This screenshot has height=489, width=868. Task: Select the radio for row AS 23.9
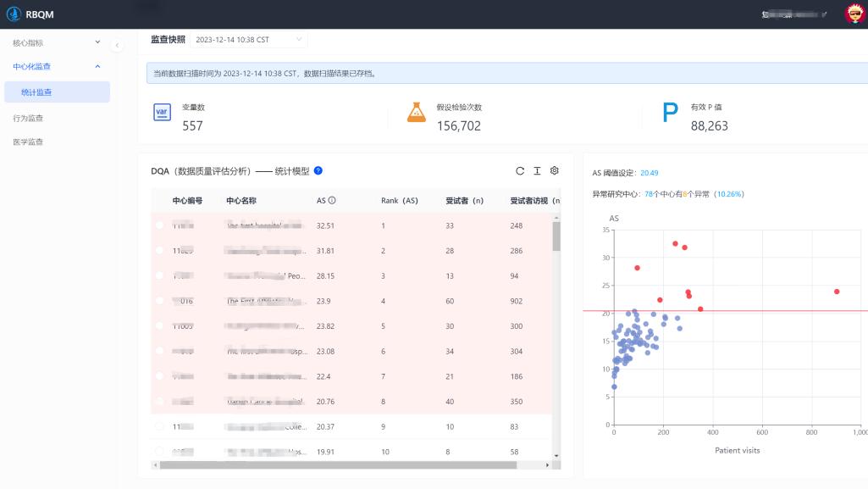pyautogui.click(x=159, y=301)
